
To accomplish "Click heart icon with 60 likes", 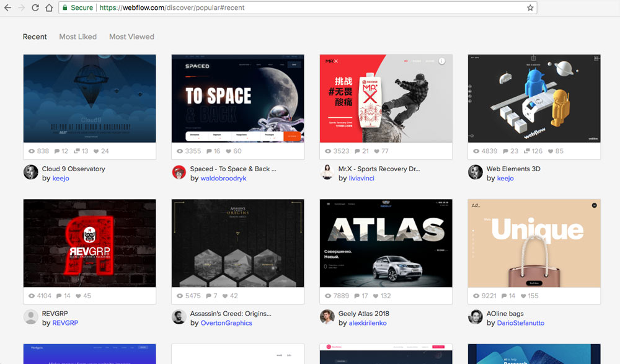I will (x=229, y=151).
